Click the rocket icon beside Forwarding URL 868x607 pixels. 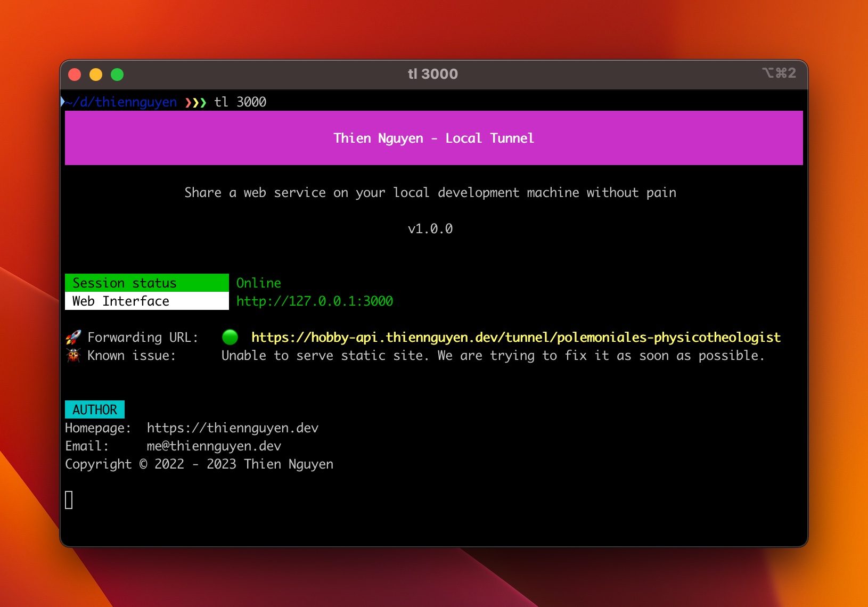point(73,337)
